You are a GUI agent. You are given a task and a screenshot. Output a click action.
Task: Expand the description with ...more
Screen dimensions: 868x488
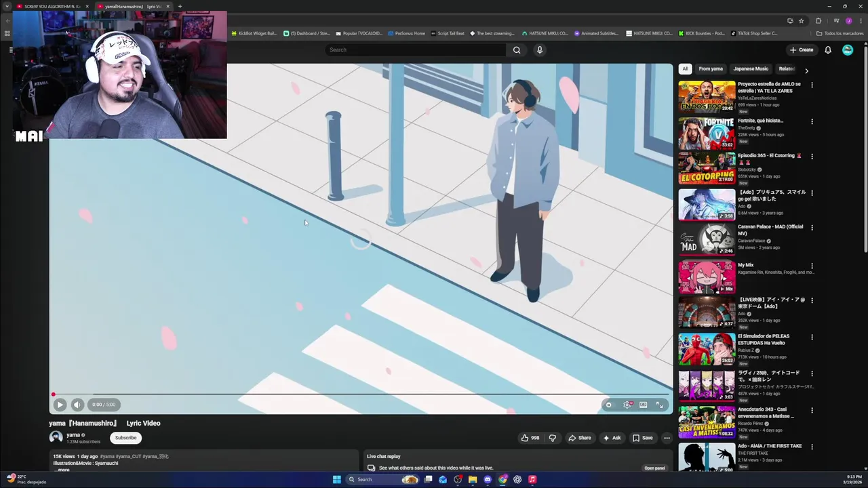[x=62, y=470]
